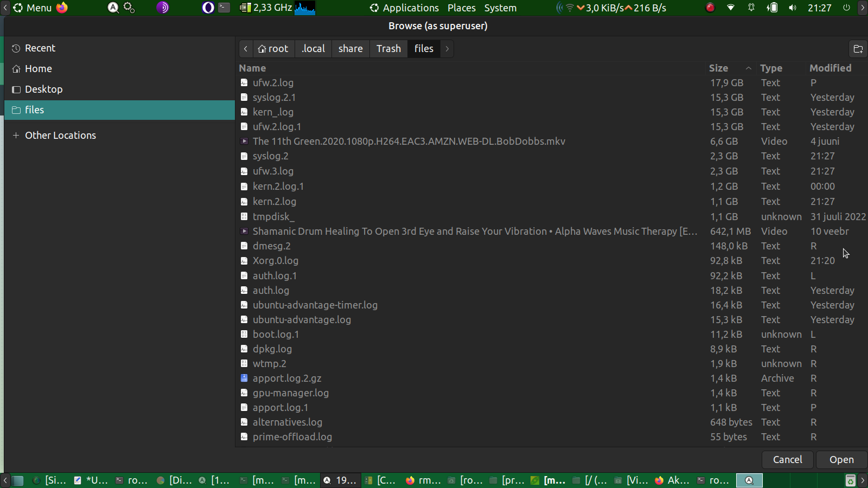Open the terminal launcher in top panel
The image size is (868, 488).
[224, 8]
